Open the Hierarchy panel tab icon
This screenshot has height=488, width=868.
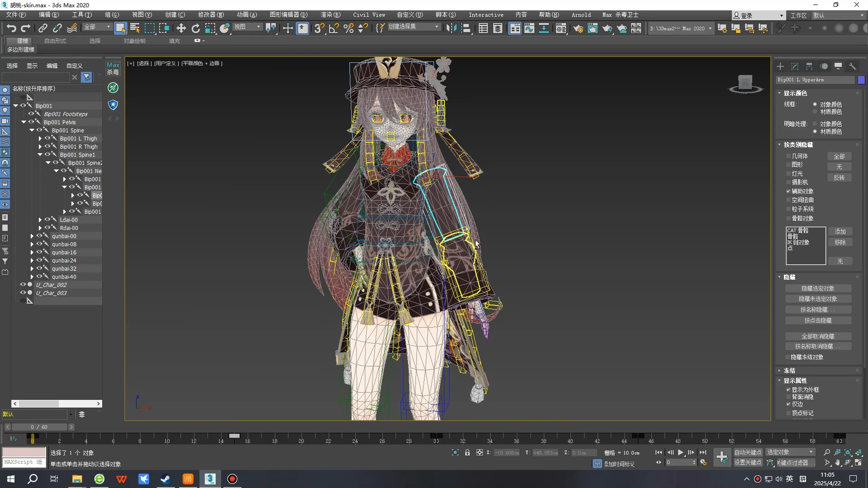pos(809,66)
